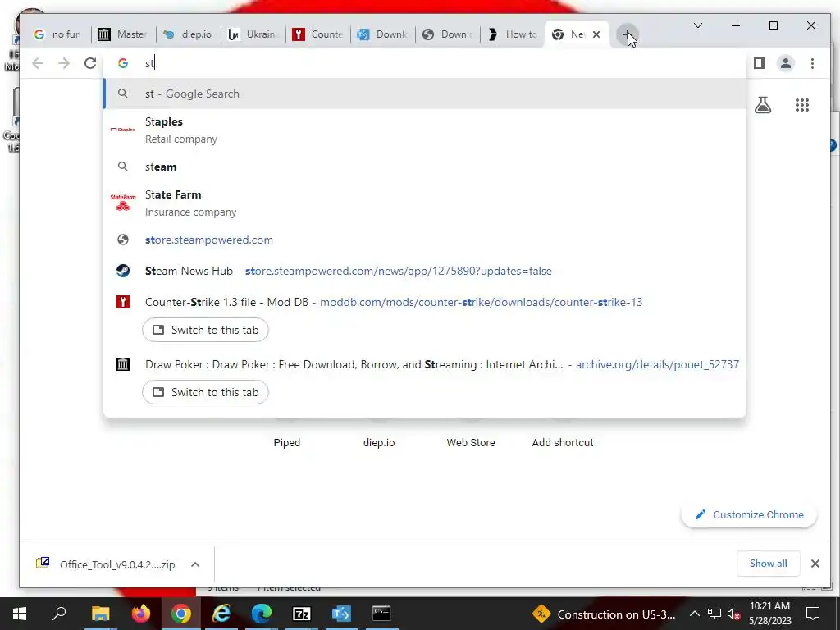Open the Web Store shortcut
This screenshot has width=840, height=630.
(471, 442)
